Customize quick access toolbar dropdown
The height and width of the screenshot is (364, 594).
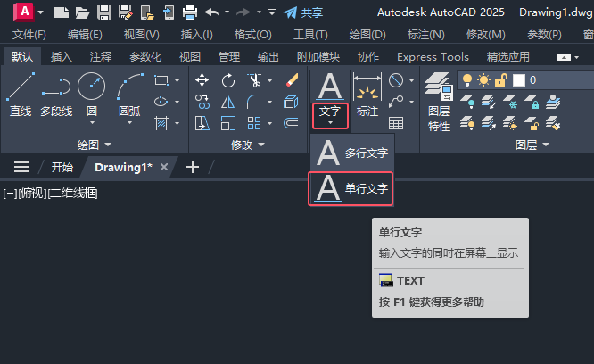click(272, 12)
